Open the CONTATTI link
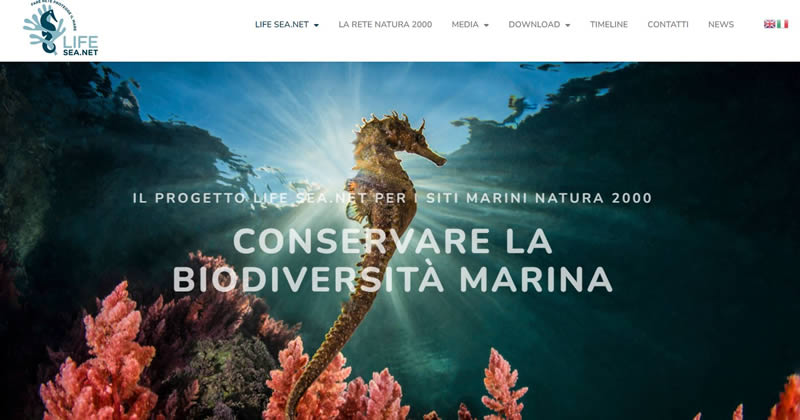The image size is (800, 420). (668, 24)
